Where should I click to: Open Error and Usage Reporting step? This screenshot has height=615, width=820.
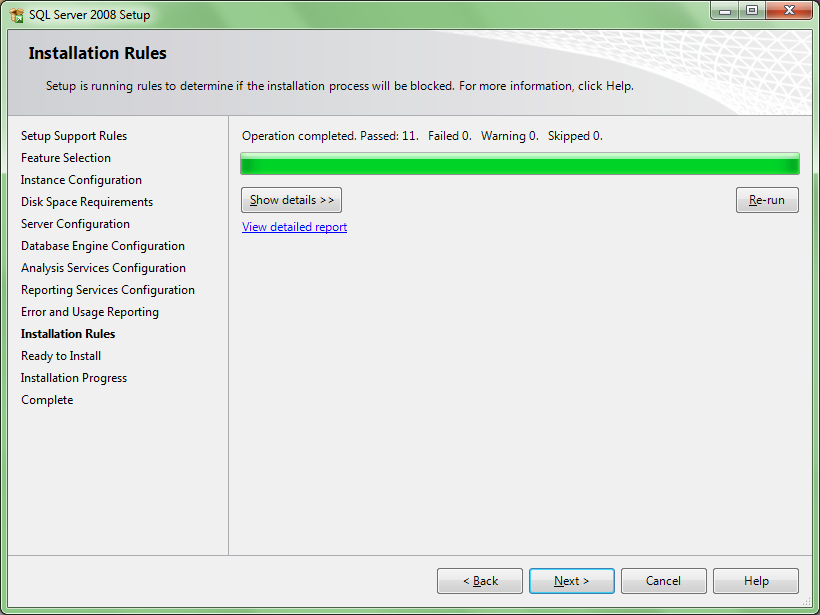[x=89, y=311]
